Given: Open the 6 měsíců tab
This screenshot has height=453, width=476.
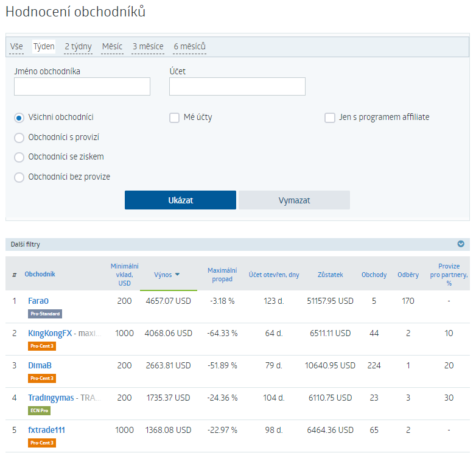Looking at the screenshot, I should click(x=189, y=46).
